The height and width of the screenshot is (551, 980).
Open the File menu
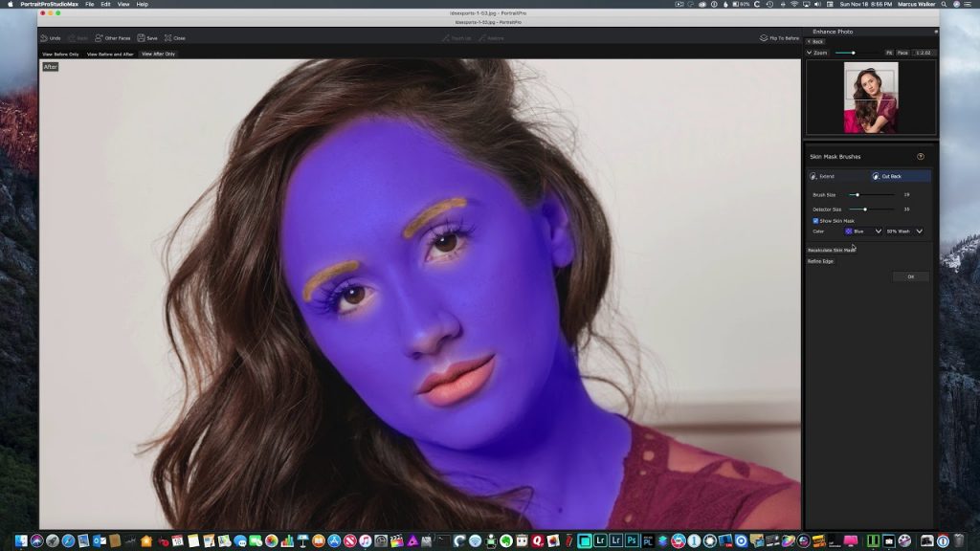pyautogui.click(x=89, y=4)
